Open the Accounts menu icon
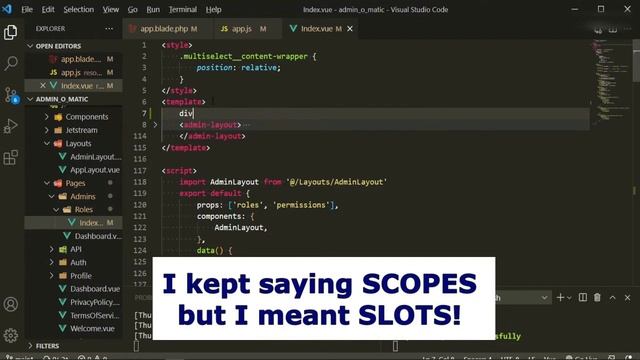Screen dimensions: 640x360 pyautogui.click(x=11, y=304)
